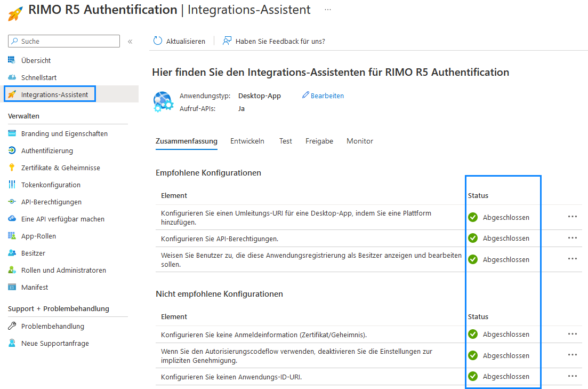588x389 pixels.
Task: Click the Besitzer people icon
Action: point(12,253)
